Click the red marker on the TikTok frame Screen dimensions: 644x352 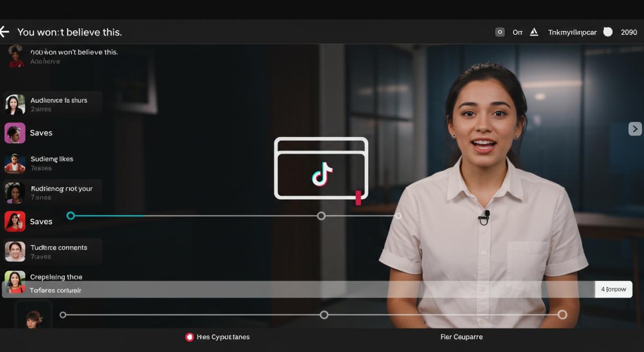[x=358, y=197]
